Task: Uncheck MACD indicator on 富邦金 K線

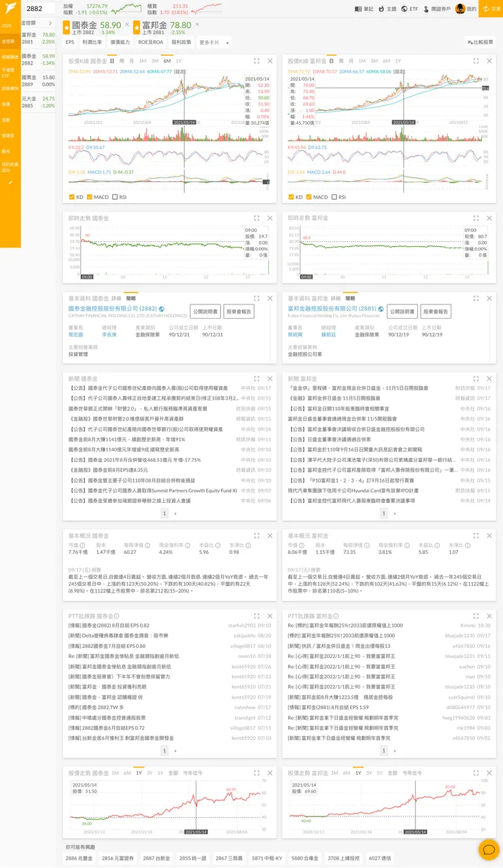Action: click(308, 197)
